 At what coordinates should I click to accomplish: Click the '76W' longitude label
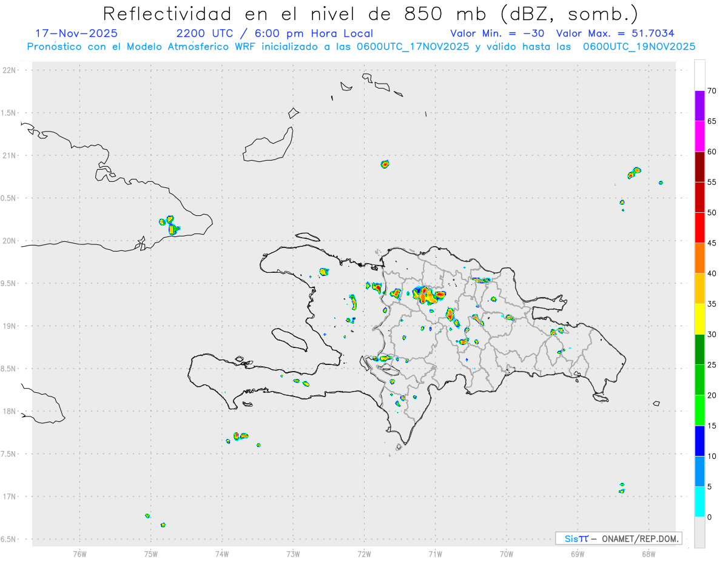pyautogui.click(x=79, y=554)
